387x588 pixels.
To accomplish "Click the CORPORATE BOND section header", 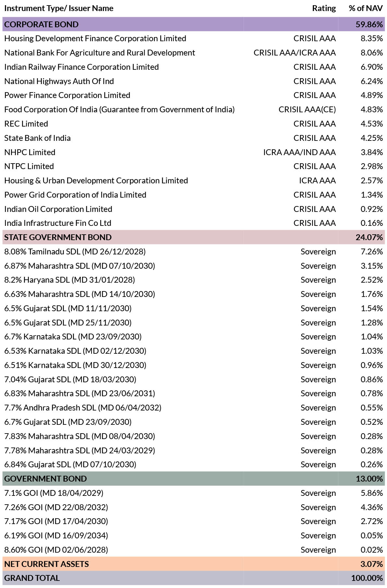I will (x=42, y=24).
